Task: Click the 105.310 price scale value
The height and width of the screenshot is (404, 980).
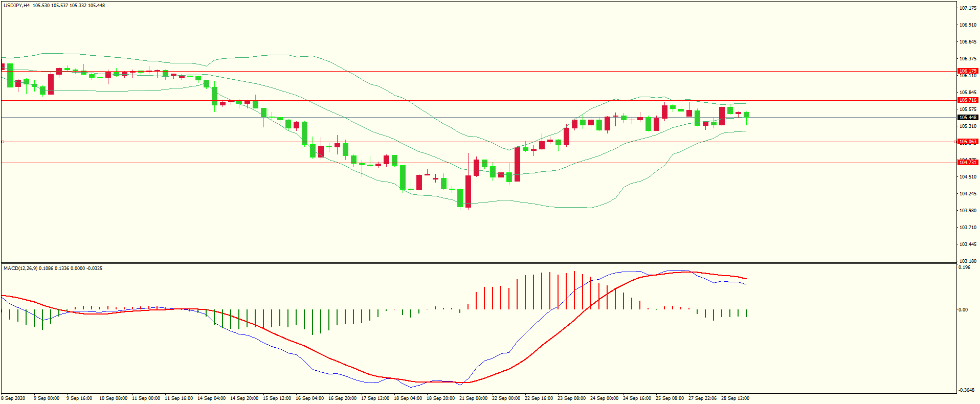Action: [968, 126]
